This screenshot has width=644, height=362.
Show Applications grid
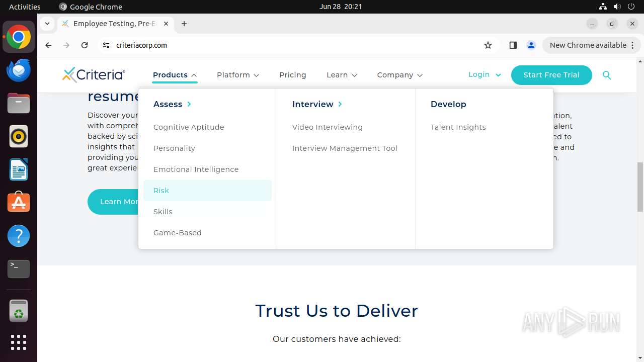click(19, 342)
